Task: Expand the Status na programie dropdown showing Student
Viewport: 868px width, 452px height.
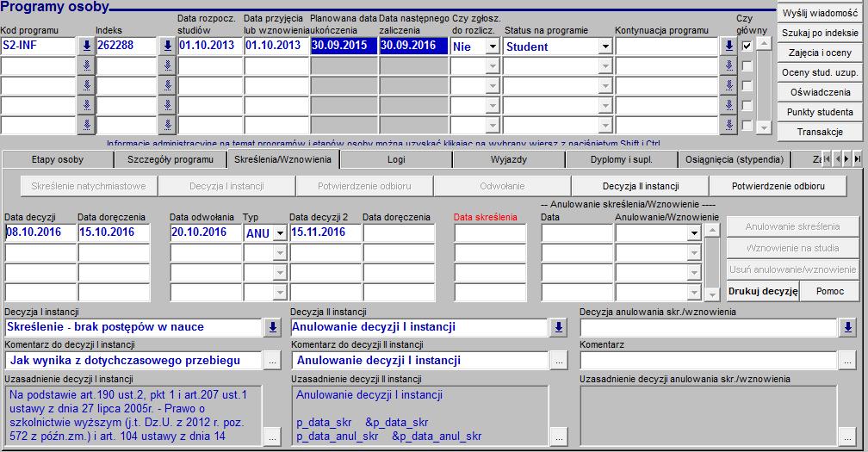Action: click(x=605, y=46)
